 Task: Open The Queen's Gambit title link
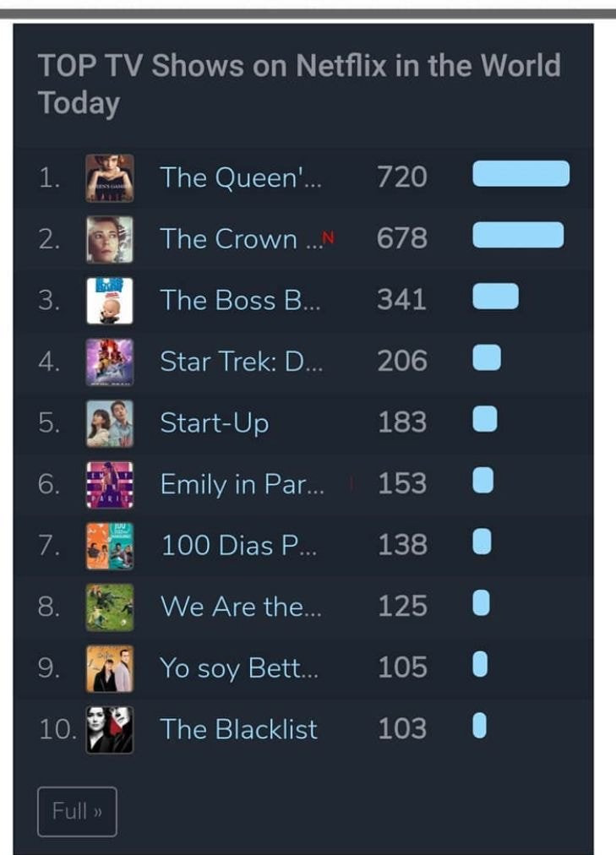(x=241, y=177)
